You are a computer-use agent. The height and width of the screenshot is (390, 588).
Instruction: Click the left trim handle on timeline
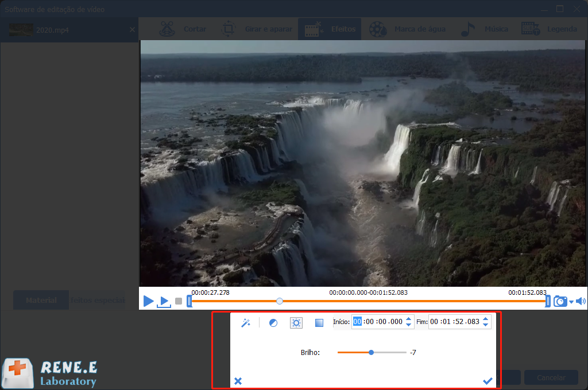pyautogui.click(x=189, y=301)
